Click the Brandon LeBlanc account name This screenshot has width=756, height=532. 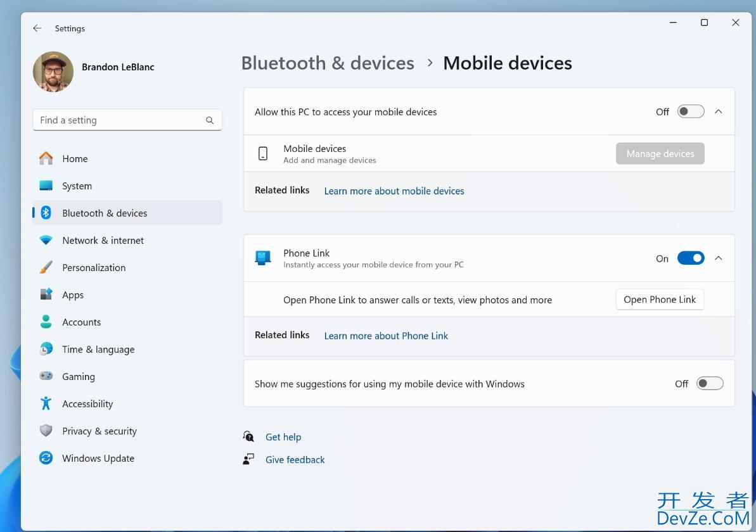118,67
